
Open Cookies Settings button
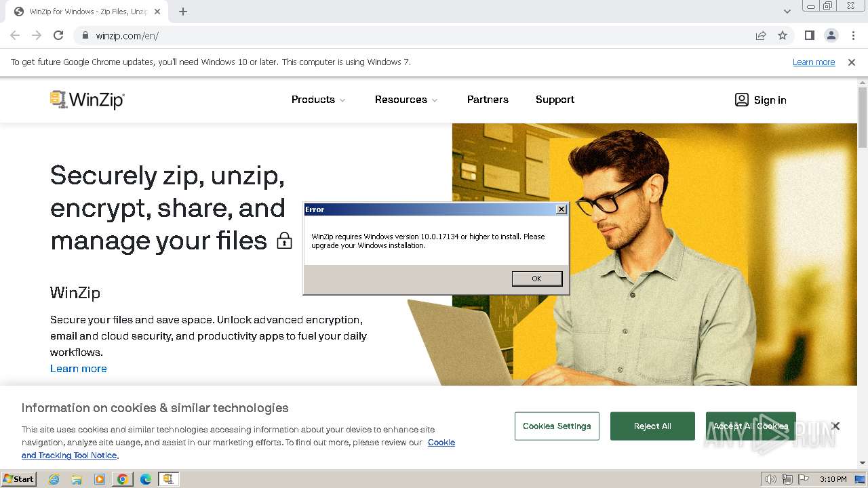point(557,426)
